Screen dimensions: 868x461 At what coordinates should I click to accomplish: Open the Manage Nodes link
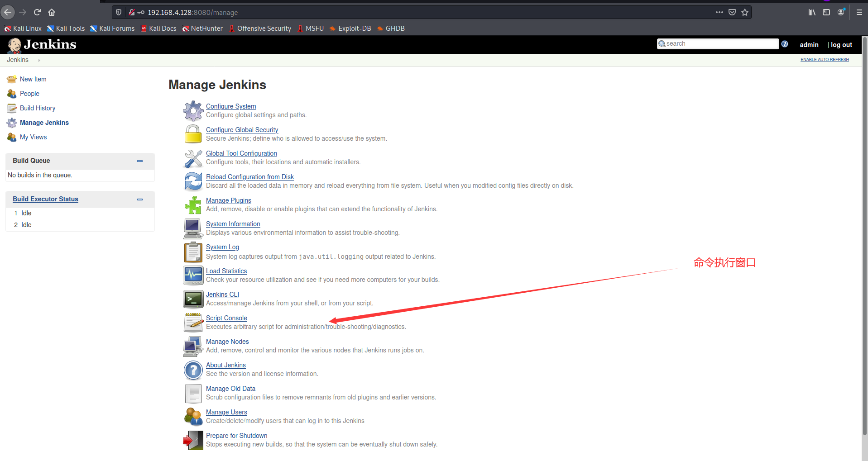tap(227, 342)
